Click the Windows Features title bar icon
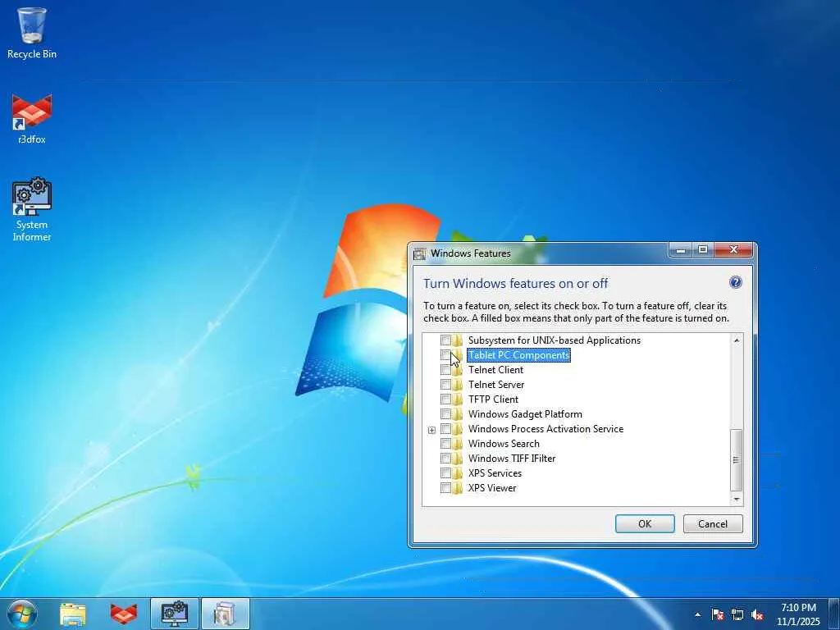 click(420, 253)
